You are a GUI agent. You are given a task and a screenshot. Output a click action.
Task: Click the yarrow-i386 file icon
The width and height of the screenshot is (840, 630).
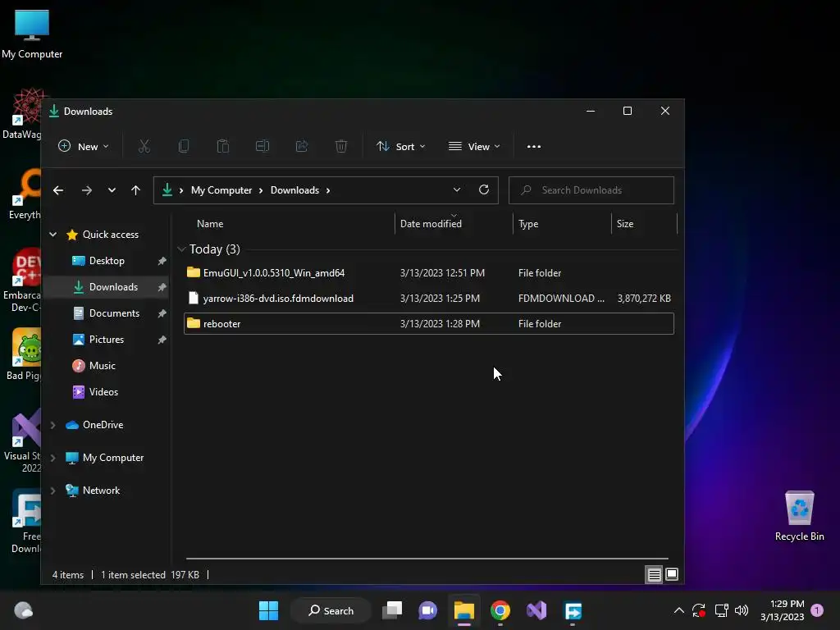coord(194,299)
